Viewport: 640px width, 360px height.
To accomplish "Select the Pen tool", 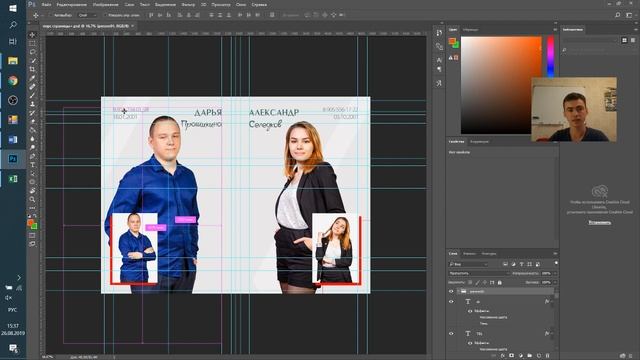I will tap(32, 156).
